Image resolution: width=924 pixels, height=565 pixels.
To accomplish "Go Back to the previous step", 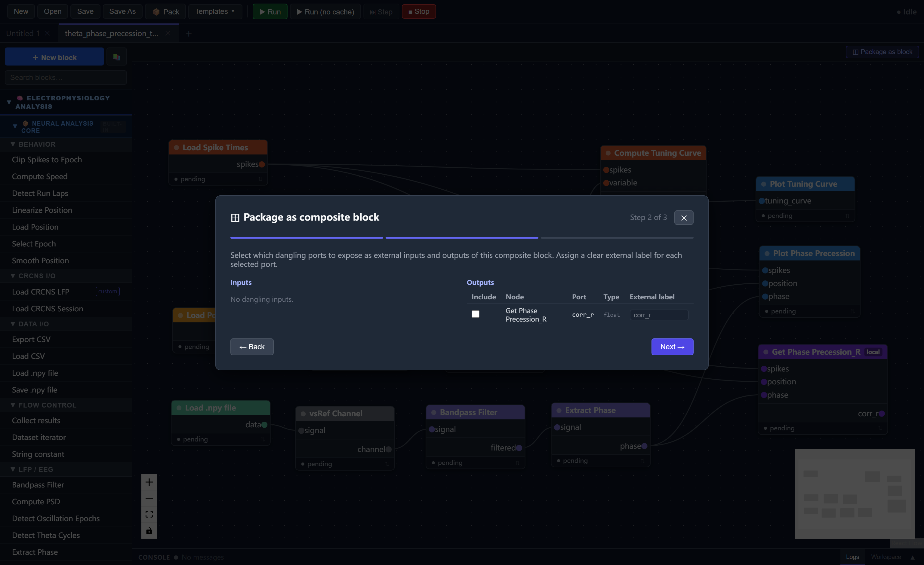I will (252, 347).
